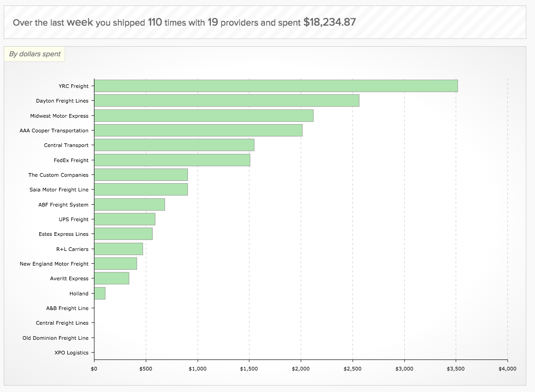Click the Dayton Freight Lines bar
The width and height of the screenshot is (535, 392).
(x=227, y=101)
